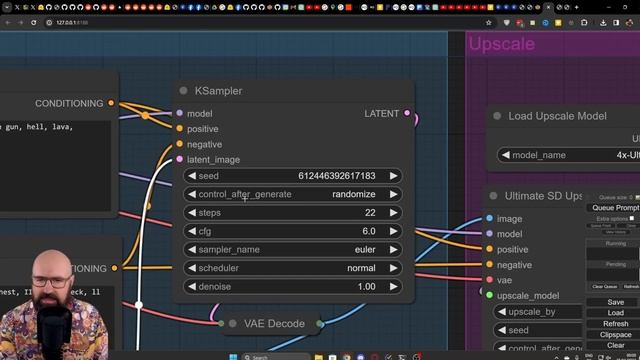Click the Load Upscale Model collapse dot
Image resolution: width=640 pixels, height=360 pixels.
497,116
